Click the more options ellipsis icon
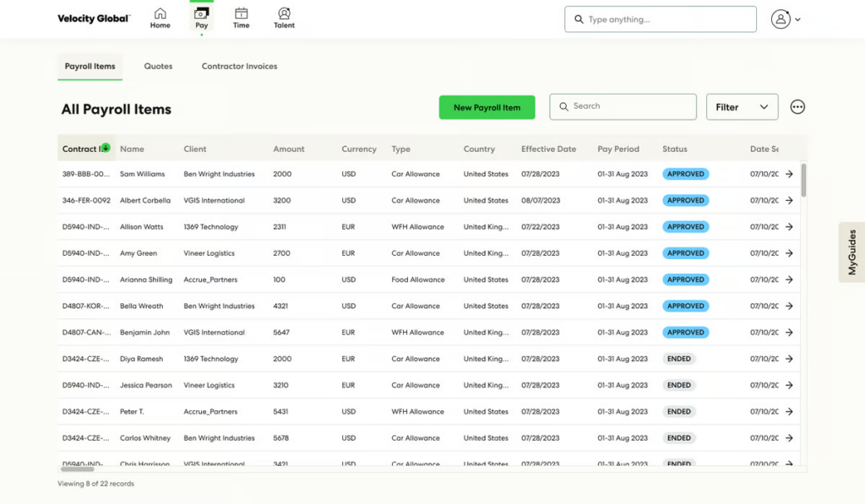 tap(797, 107)
